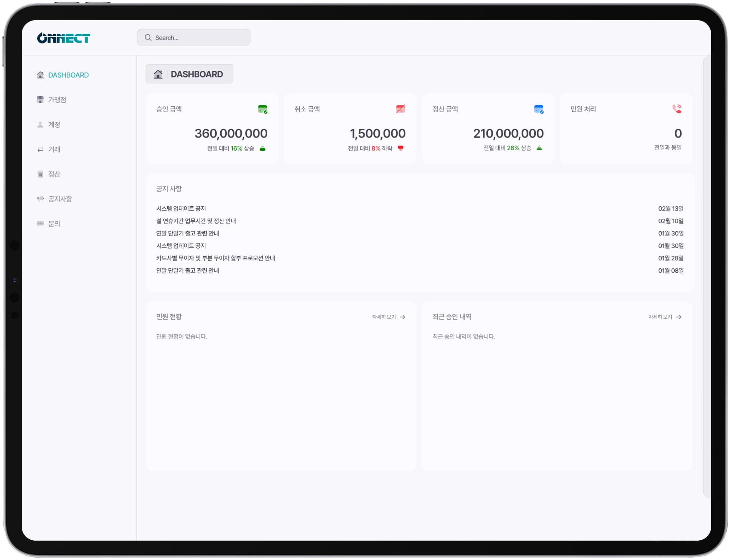Click the search magnifier icon

point(148,38)
